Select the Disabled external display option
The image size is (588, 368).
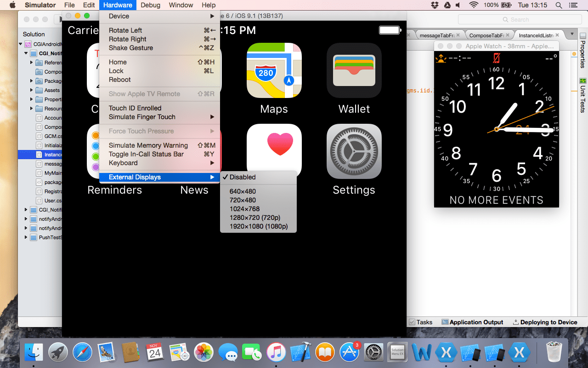click(x=259, y=177)
